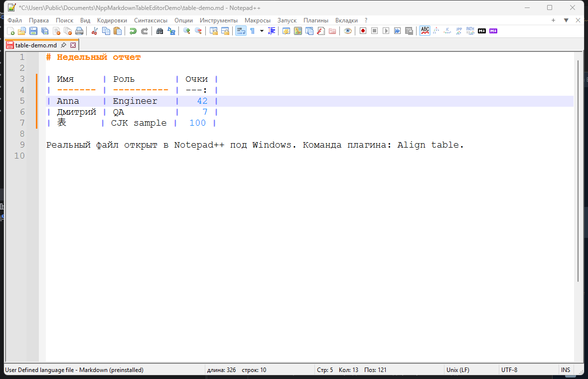Click the user defined language icon
Viewport: 588px width, 379px height.
click(x=287, y=31)
